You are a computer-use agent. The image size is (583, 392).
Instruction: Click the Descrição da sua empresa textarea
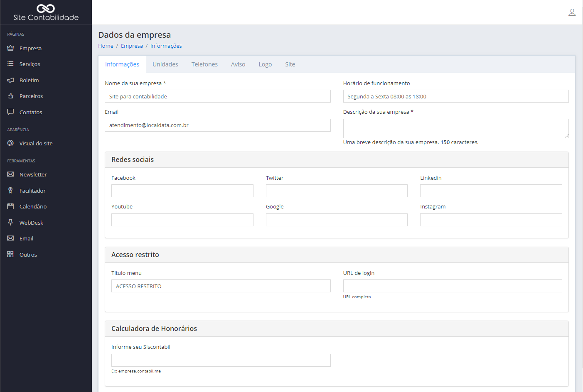click(455, 128)
